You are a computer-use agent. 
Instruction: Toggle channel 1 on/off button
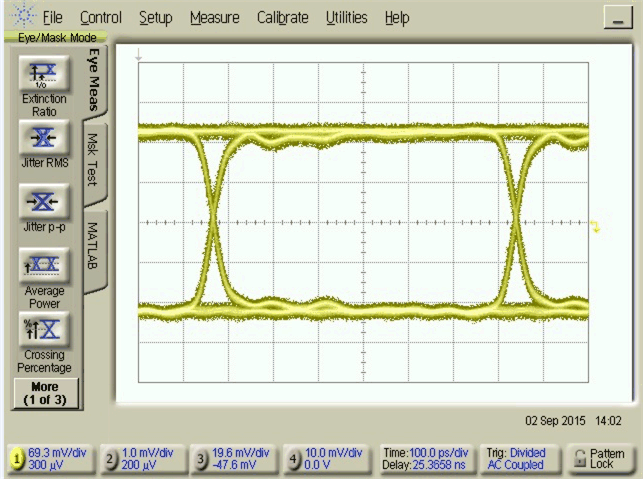click(17, 459)
